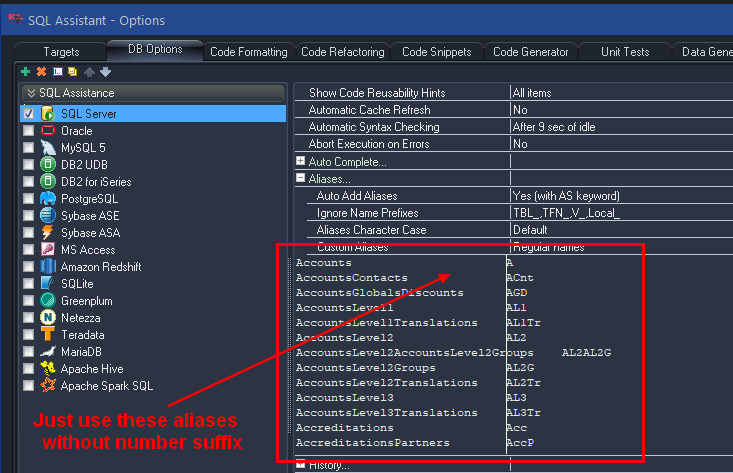Enable the MySQL 5 checkbox
This screenshot has height=473, width=733.
(x=29, y=148)
